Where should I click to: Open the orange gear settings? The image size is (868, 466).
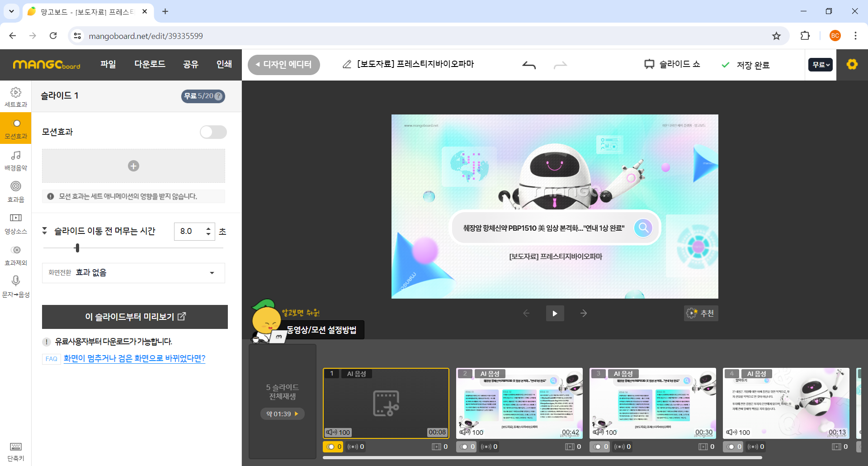[852, 65]
